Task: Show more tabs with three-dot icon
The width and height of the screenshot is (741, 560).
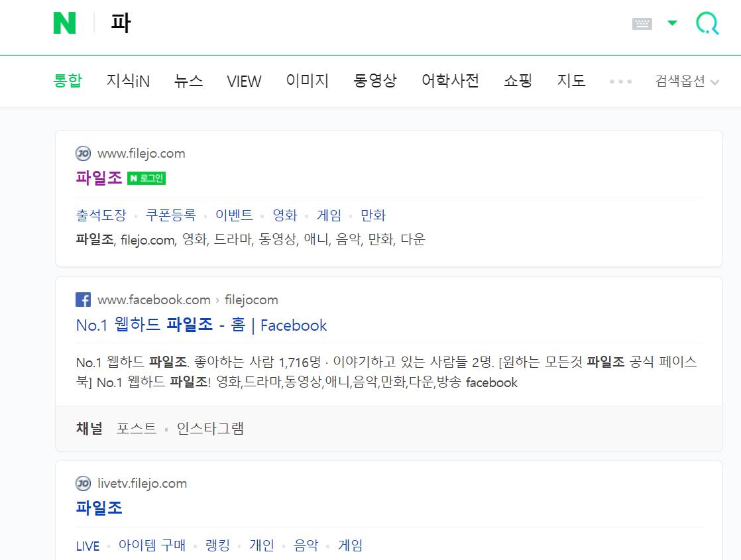Action: 620,82
